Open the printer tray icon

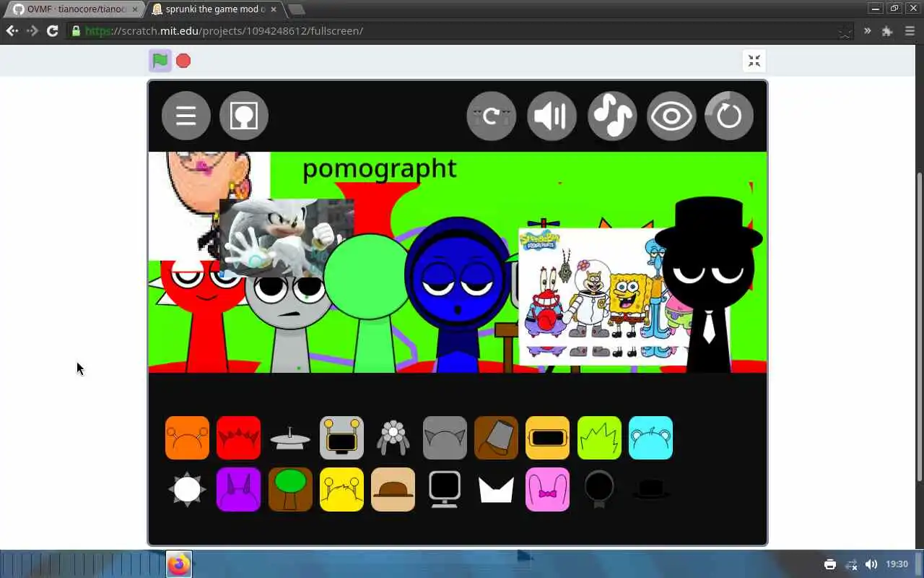(830, 564)
